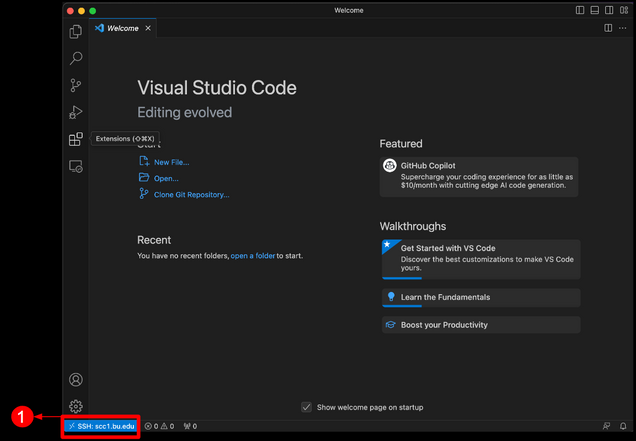This screenshot has height=441, width=636.
Task: Open the Customize Layout menu
Action: [x=624, y=10]
